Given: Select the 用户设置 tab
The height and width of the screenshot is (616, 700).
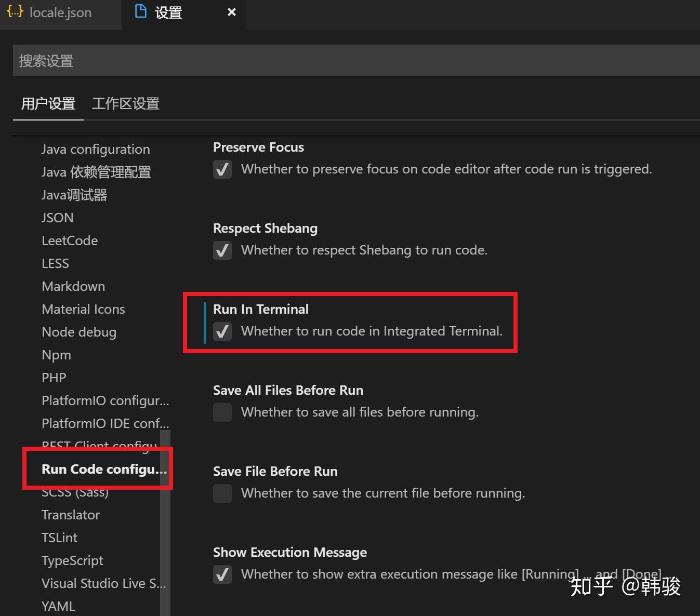Looking at the screenshot, I should [48, 103].
